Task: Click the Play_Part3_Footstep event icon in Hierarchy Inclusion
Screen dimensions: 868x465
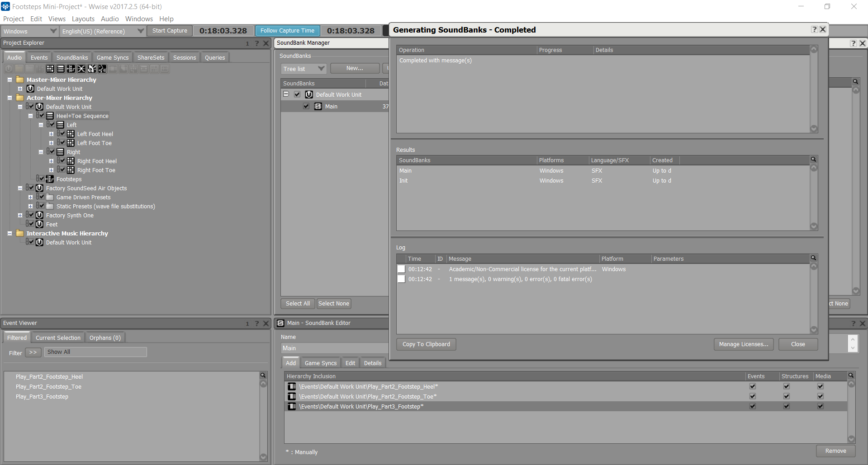Action: click(292, 406)
